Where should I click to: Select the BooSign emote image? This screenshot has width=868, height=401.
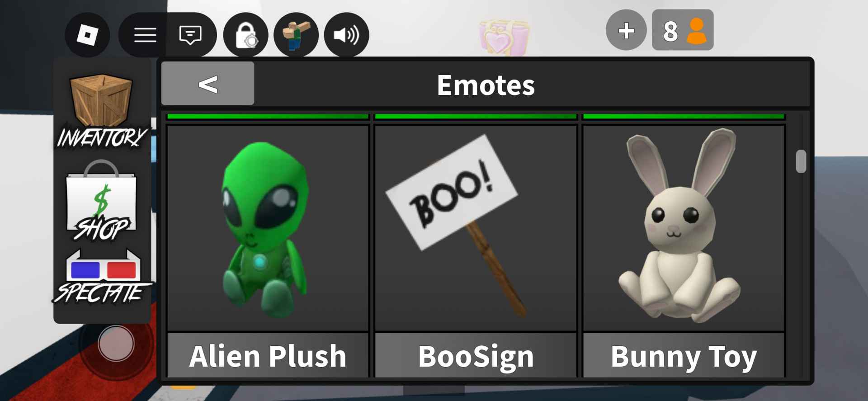[x=476, y=228]
